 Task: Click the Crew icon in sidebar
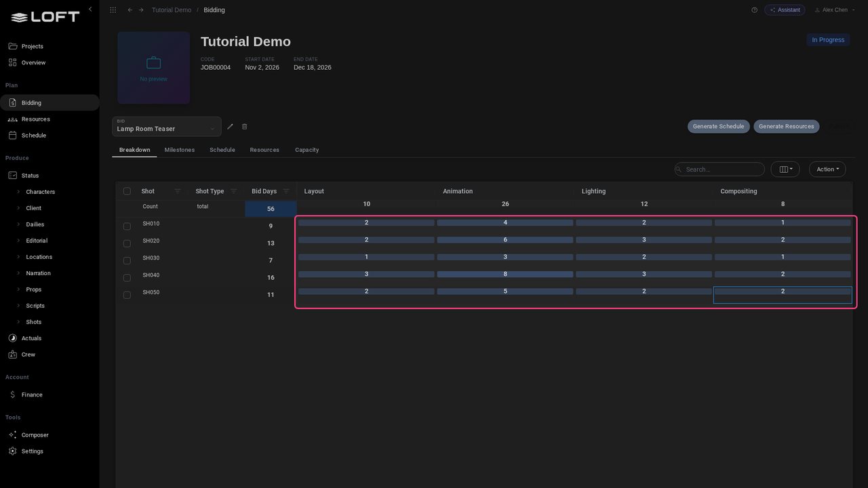pos(13,354)
